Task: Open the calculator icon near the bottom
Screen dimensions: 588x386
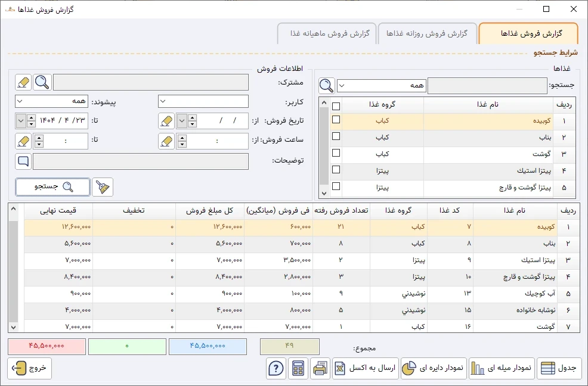Action: click(298, 368)
